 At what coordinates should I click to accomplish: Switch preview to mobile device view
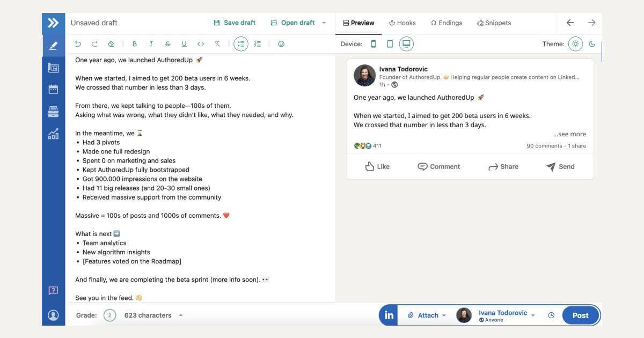374,43
